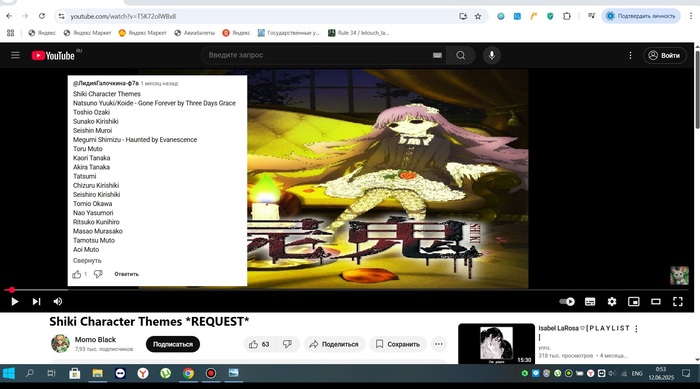Go back in browser history
The height and width of the screenshot is (389, 700).
(9, 16)
